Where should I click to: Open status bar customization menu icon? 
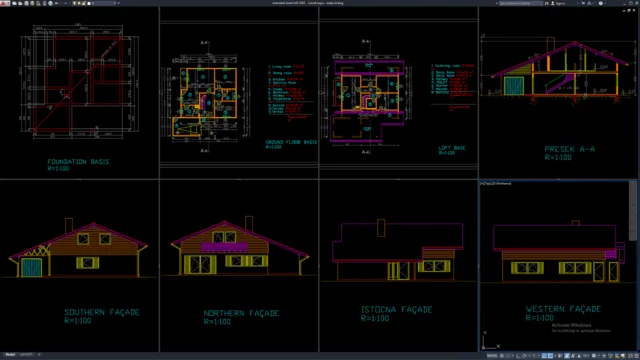click(x=636, y=356)
